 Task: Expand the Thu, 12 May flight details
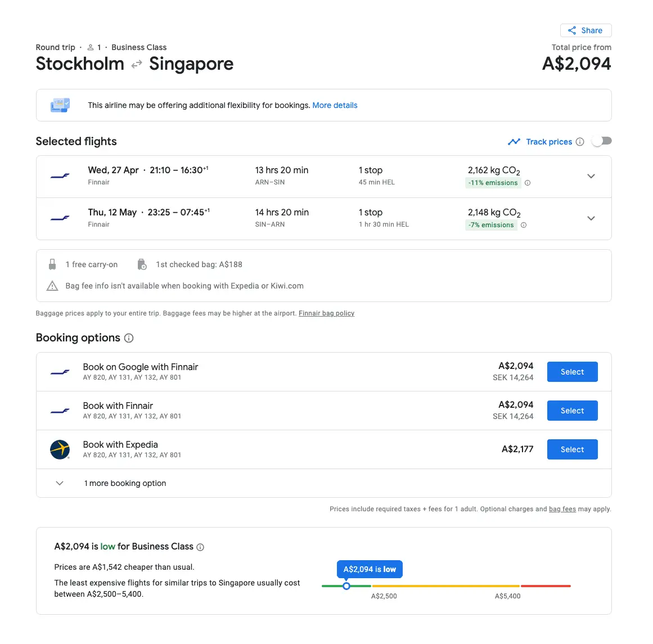pos(591,218)
